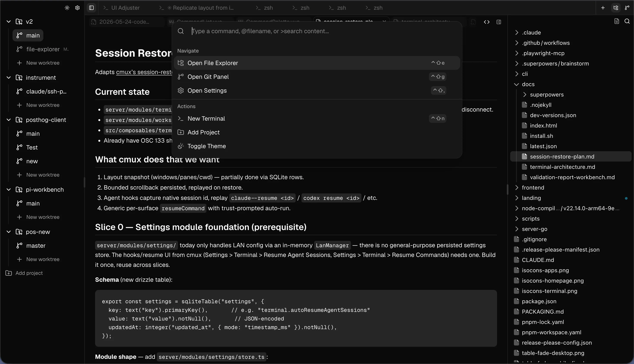This screenshot has width=634, height=364.
Task: Click the v2 project folder icon
Action: pos(19,22)
